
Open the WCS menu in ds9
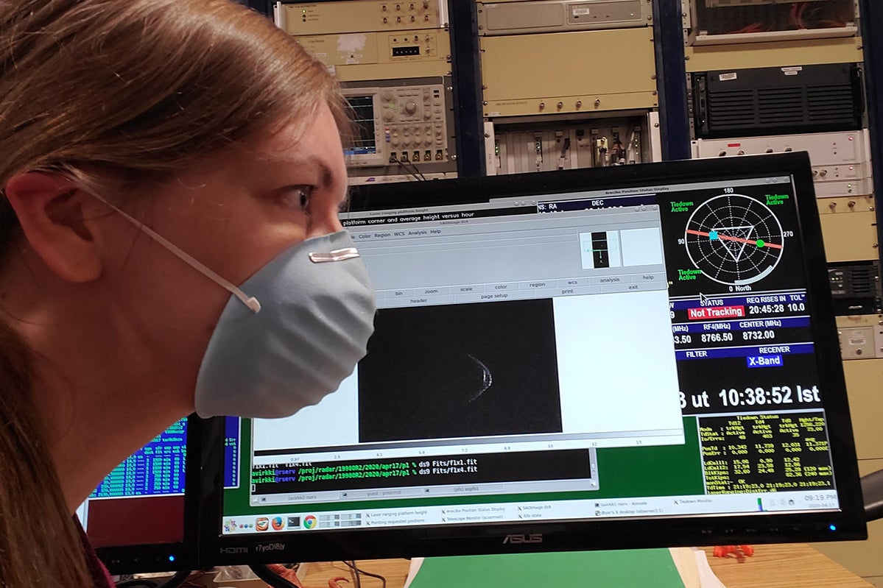(x=399, y=233)
